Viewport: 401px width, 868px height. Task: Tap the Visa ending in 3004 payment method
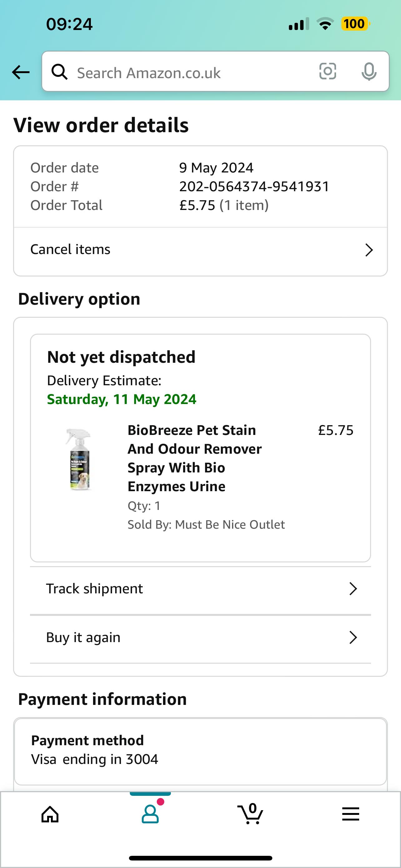[x=95, y=759]
